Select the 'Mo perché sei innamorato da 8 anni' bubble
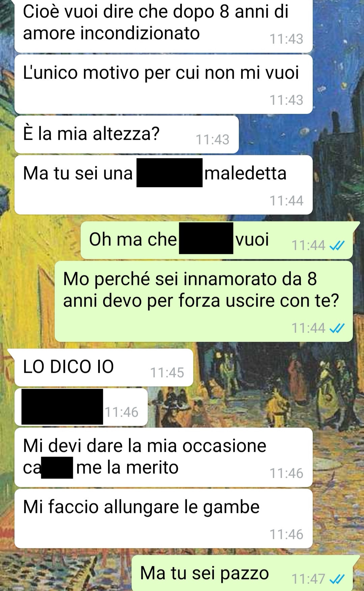The width and height of the screenshot is (364, 591). coord(204,301)
